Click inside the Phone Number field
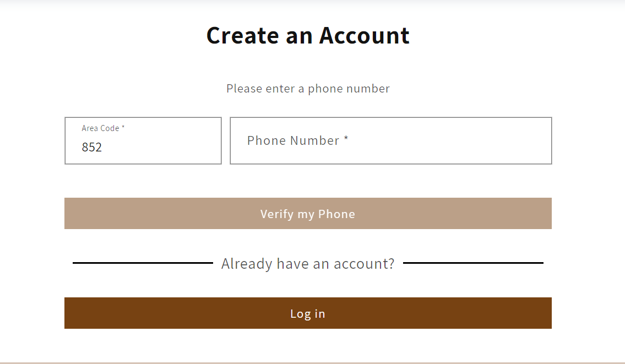Screen dimensions: 625x364 click(x=391, y=140)
